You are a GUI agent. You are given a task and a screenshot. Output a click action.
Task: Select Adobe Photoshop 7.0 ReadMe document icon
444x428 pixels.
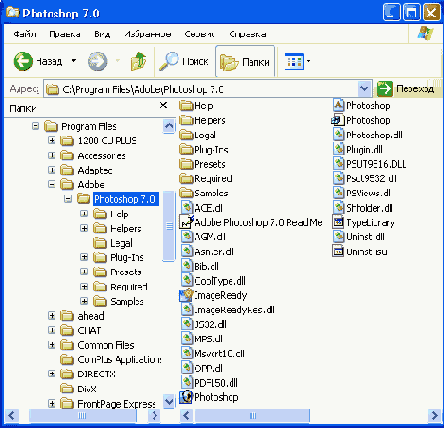coord(186,222)
